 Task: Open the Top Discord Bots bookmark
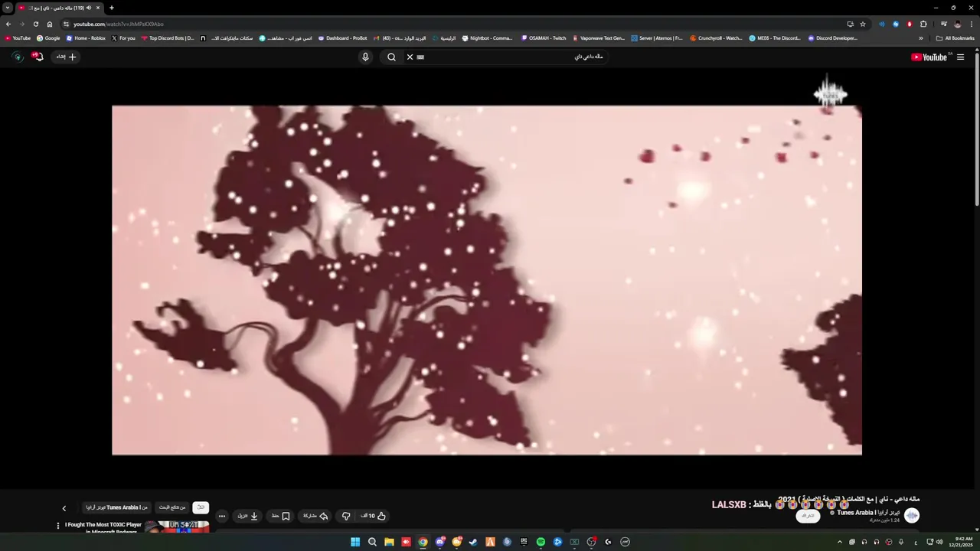click(168, 37)
